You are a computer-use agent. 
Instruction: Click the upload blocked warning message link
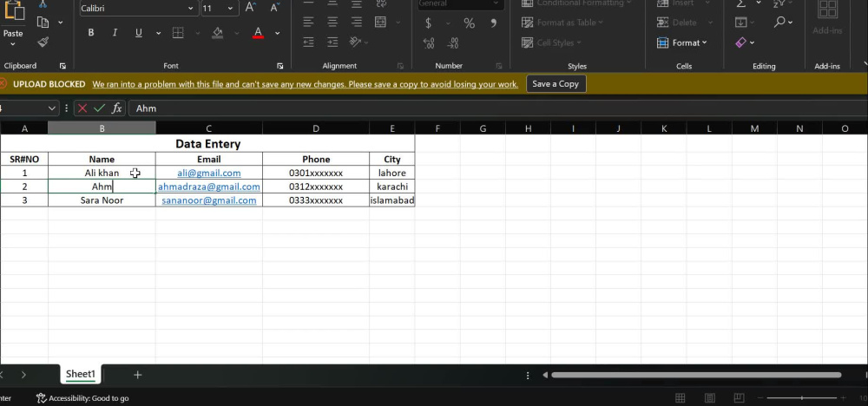point(305,84)
